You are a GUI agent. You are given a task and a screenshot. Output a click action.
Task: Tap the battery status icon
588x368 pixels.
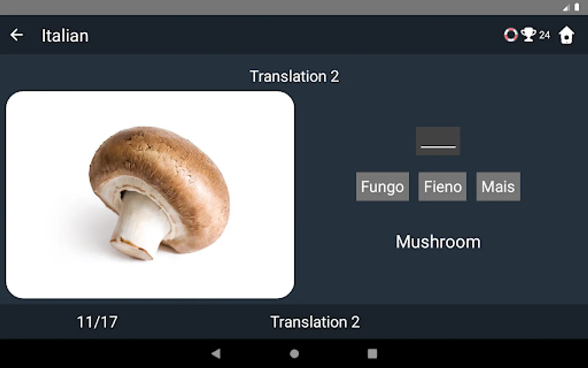click(x=577, y=7)
